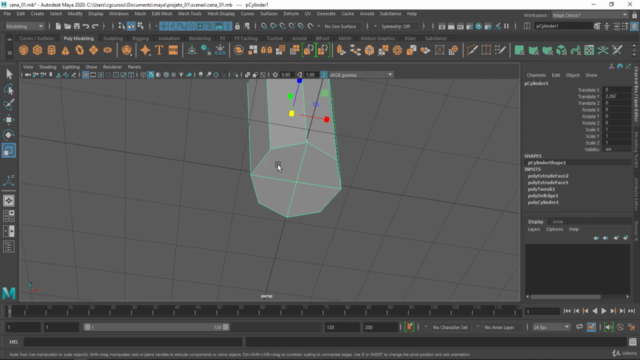Create a polygon cylinder from the shelf
The width and height of the screenshot is (640, 360).
pos(51,50)
